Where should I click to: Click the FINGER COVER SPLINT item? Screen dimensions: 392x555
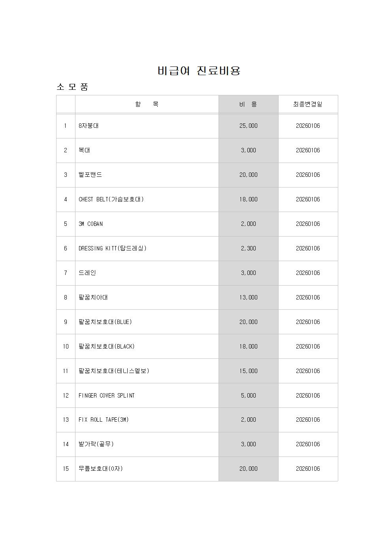[x=106, y=396]
